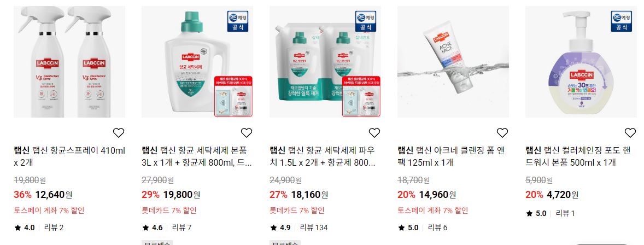644x245 pixels.
Task: Open 랩신 컬러체인징 포도 핸드워시 title link
Action: (578, 156)
